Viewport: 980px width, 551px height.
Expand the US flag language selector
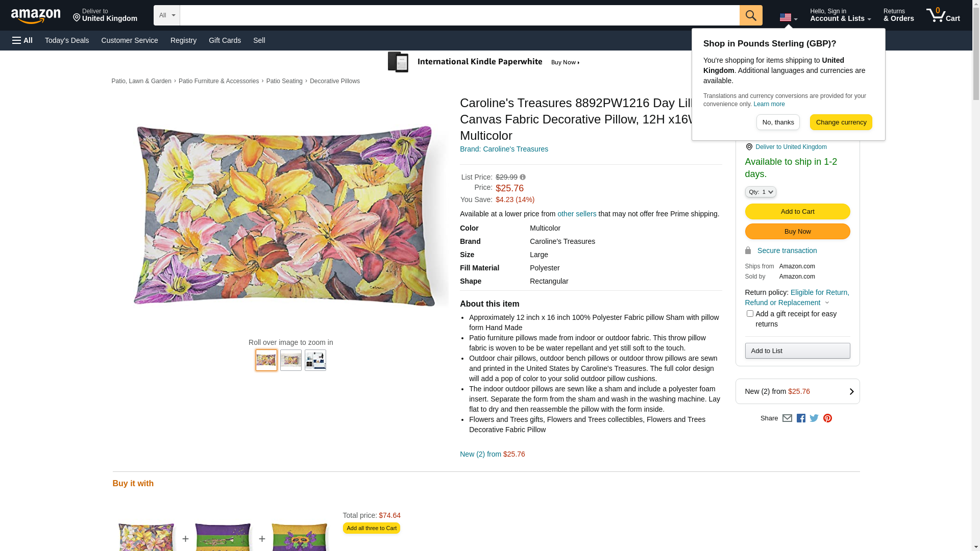[788, 18]
